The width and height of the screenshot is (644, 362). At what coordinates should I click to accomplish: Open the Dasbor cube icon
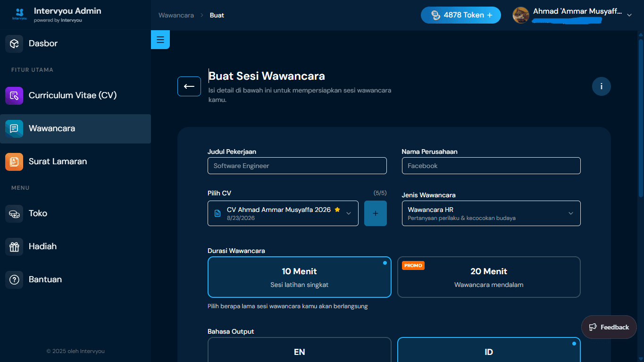[x=14, y=43]
